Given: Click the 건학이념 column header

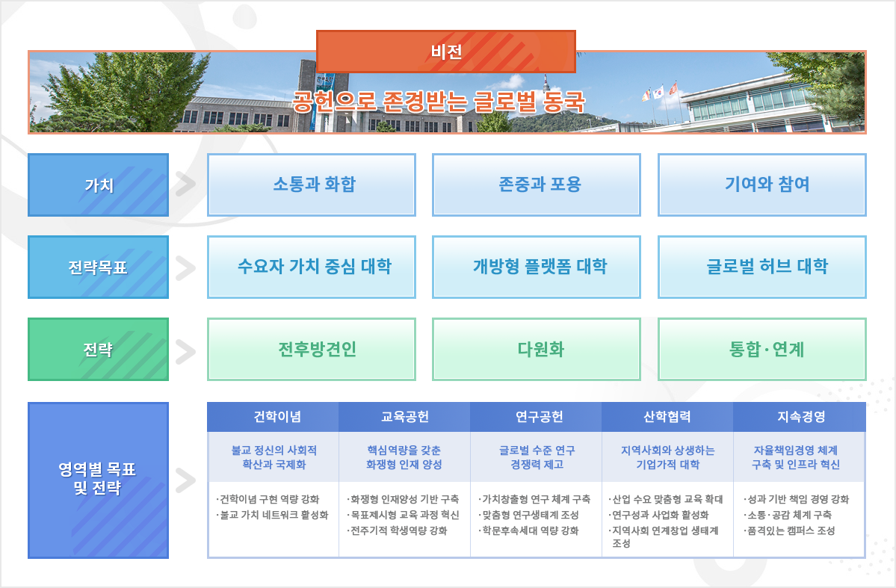Looking at the screenshot, I should [x=274, y=417].
